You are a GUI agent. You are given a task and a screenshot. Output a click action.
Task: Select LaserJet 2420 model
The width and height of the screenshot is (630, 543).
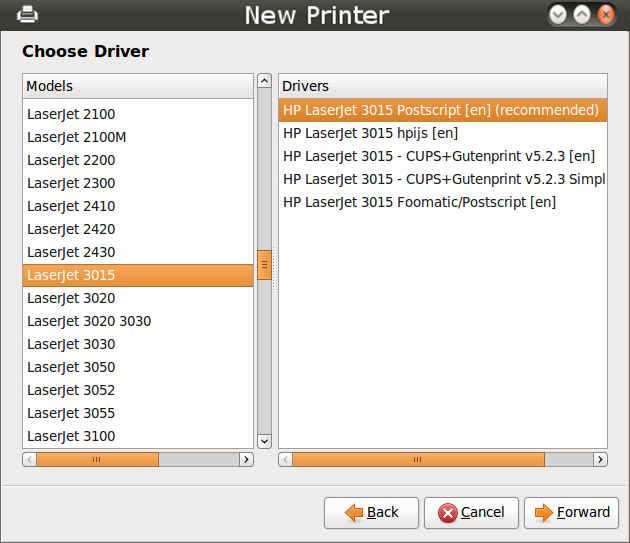coord(138,229)
